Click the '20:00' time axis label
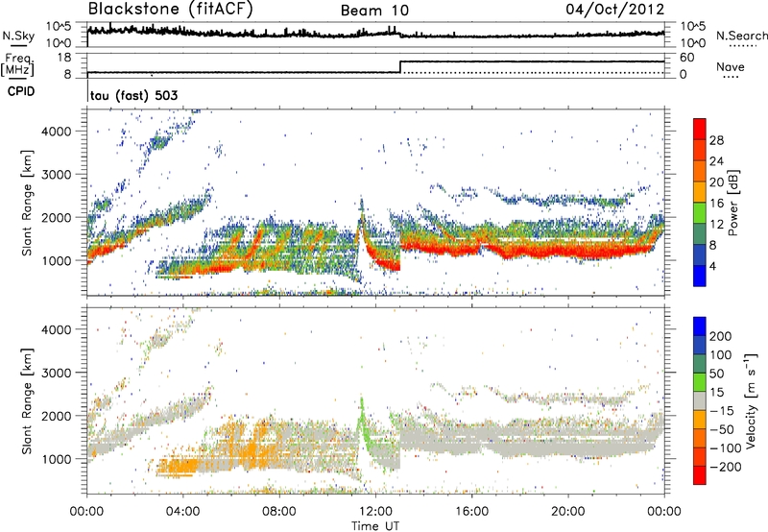The image size is (768, 532). click(568, 512)
